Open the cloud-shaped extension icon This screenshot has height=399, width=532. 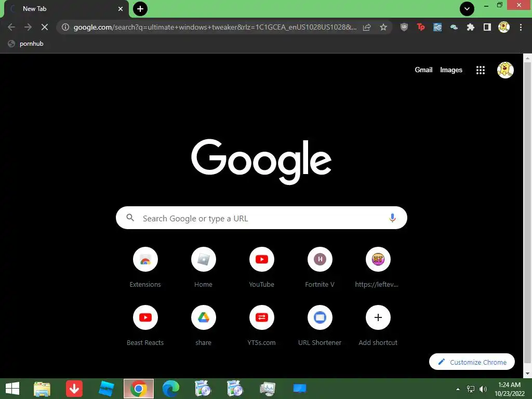pos(454,27)
